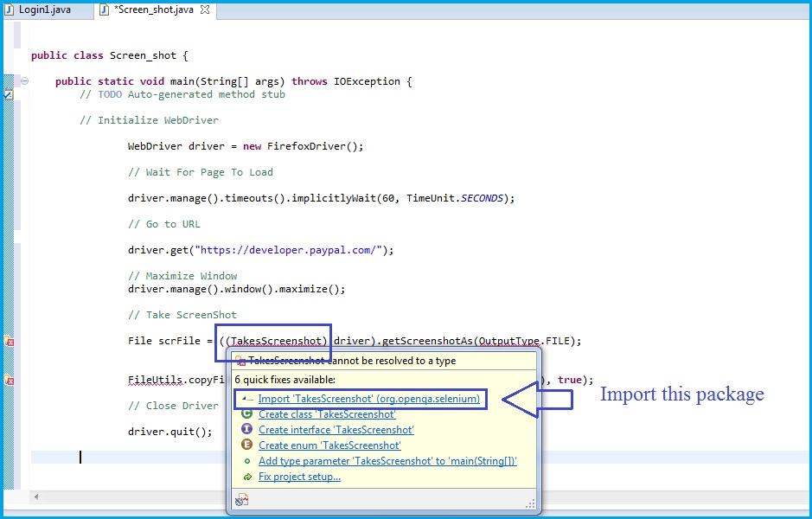Click the import quick fix icon
Viewport: 812px width, 519px height.
click(247, 399)
